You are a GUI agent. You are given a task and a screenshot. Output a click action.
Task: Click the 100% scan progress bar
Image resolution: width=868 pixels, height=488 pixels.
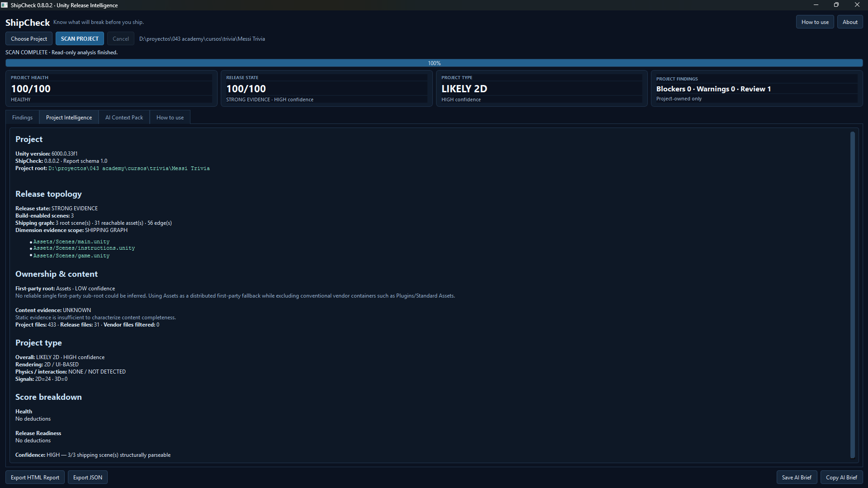[434, 63]
